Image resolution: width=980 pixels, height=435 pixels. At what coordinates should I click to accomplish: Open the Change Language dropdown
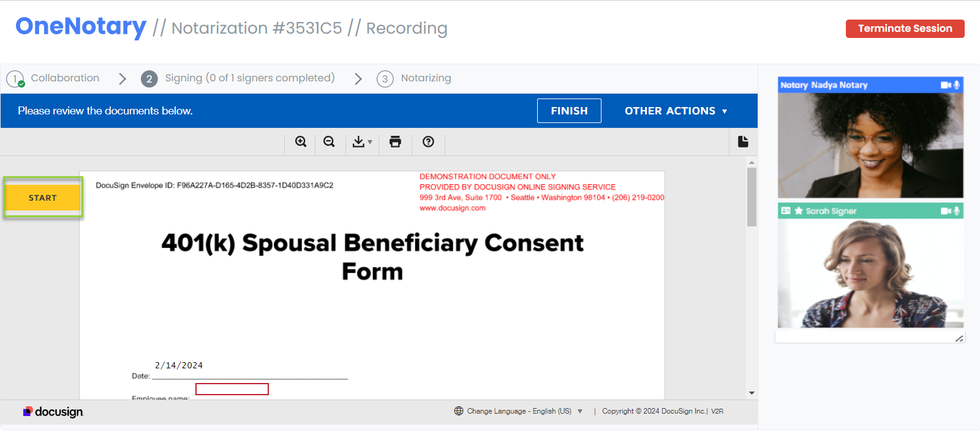[525, 411]
